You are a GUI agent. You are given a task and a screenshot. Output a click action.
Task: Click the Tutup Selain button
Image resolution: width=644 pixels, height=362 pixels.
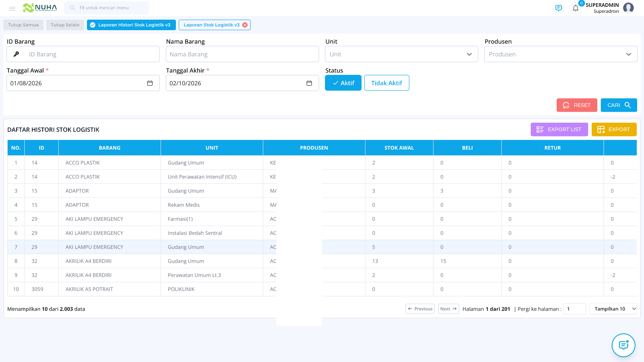point(65,25)
